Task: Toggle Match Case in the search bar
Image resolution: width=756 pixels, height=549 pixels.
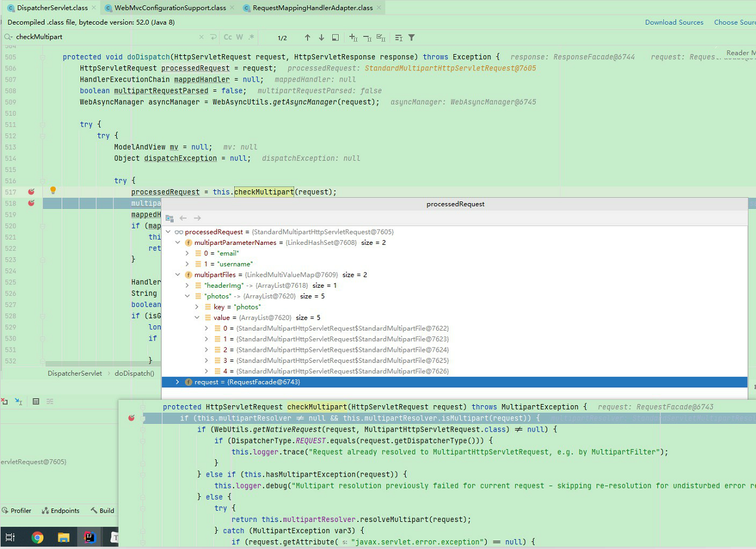Action: [227, 37]
